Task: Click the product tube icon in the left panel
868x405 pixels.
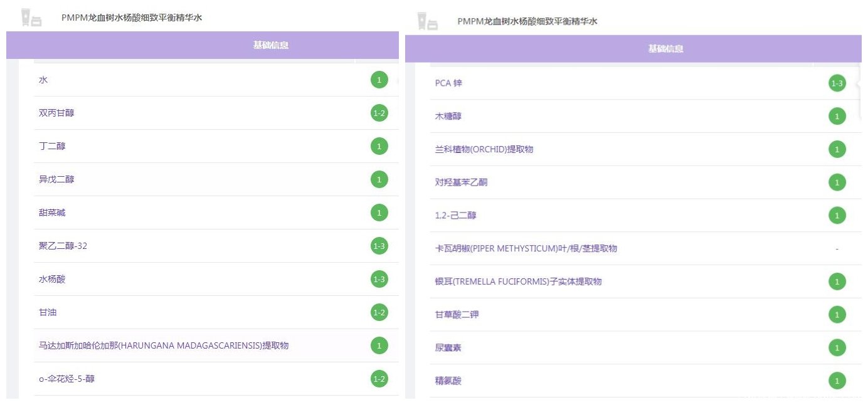Action: 31,18
